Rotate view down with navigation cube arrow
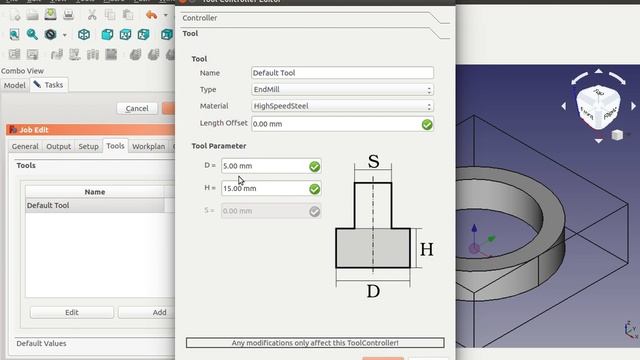 [598, 140]
